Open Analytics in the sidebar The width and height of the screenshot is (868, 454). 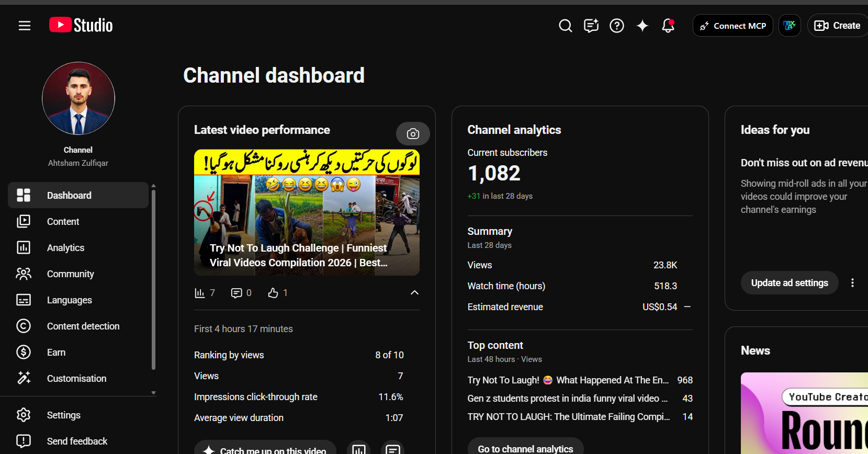(x=78, y=247)
